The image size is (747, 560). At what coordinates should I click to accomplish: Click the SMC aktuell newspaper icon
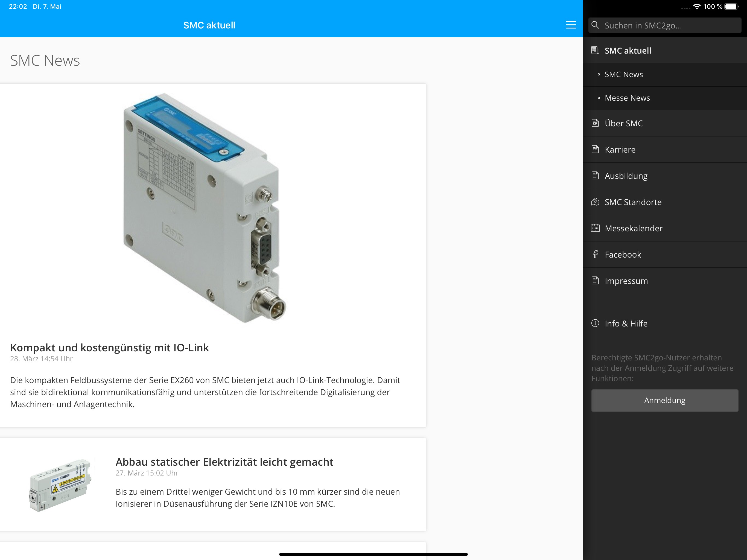tap(595, 50)
